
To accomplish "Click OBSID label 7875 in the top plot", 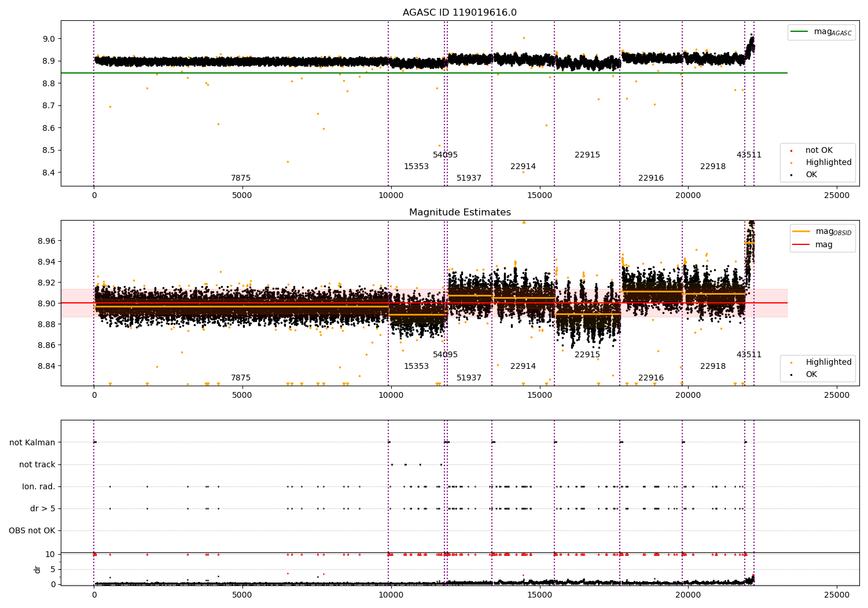I will [x=241, y=178].
